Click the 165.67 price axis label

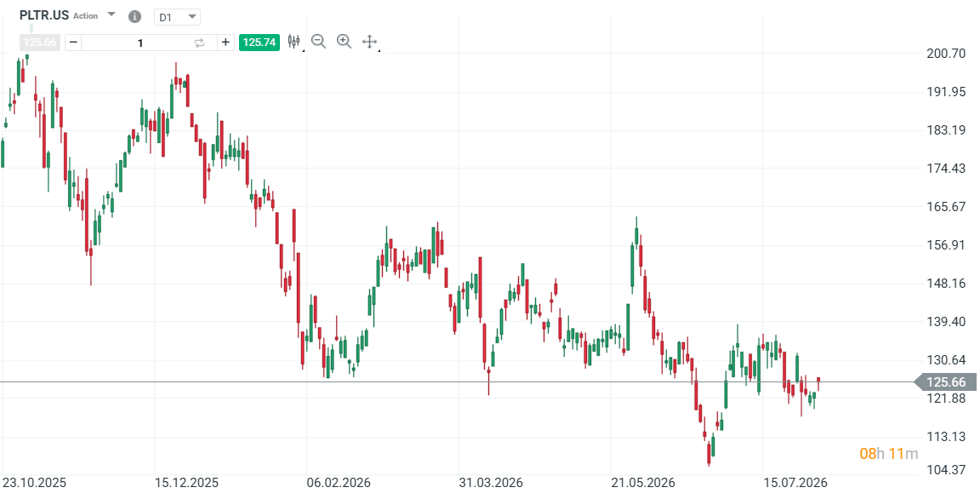pyautogui.click(x=946, y=206)
